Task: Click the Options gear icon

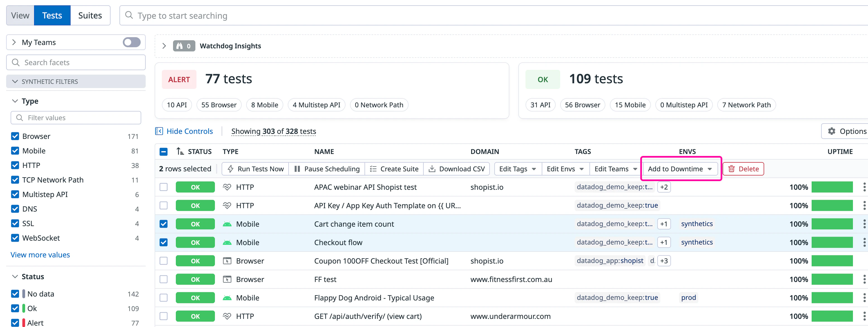Action: click(x=832, y=131)
